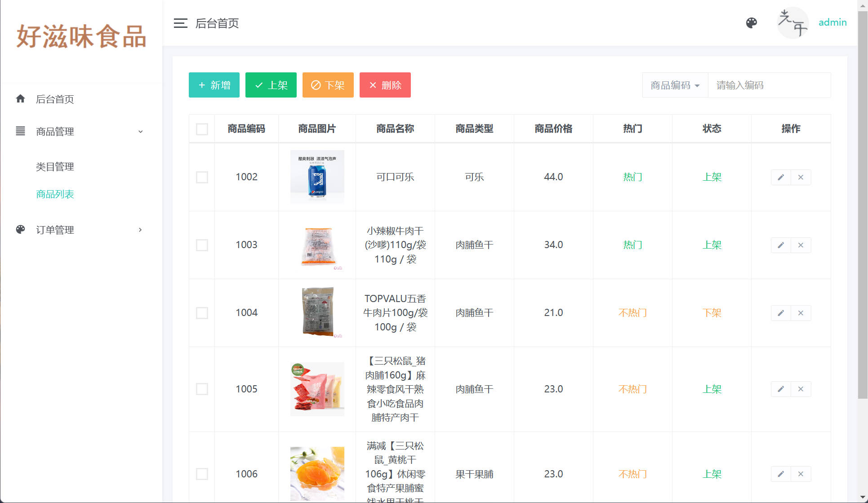
Task: Check the checkbox for product 1006
Action: tap(201, 474)
